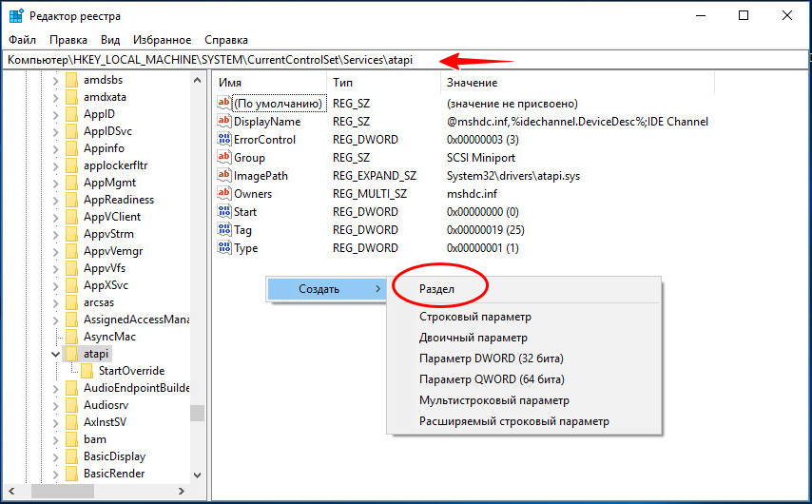Image resolution: width=812 pixels, height=504 pixels.
Task: Expand the AppReadiness tree node
Action: [55, 201]
